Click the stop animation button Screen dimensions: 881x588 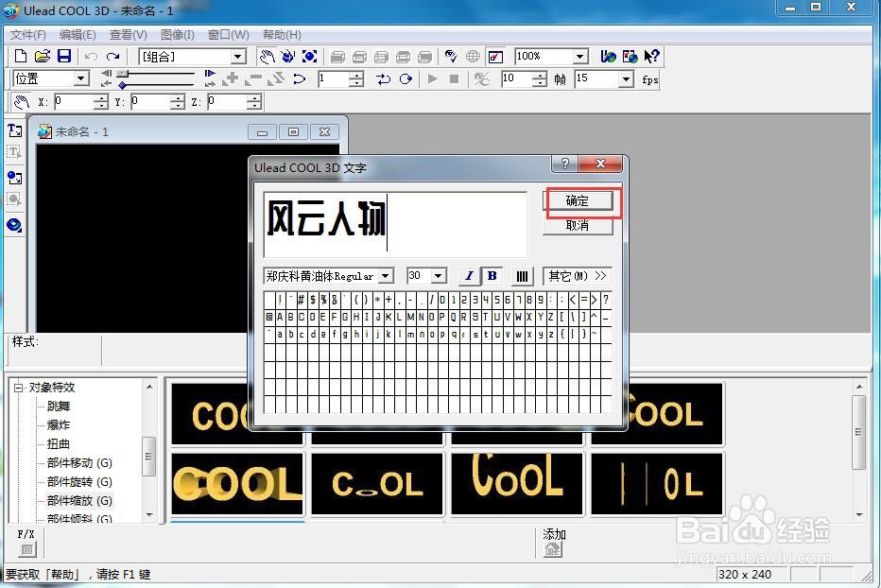(454, 78)
